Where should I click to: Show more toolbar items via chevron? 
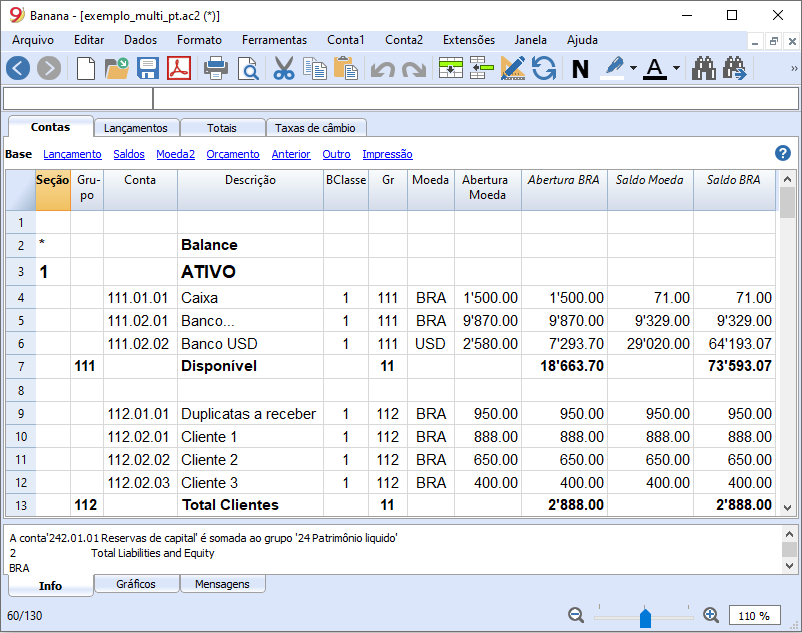[x=794, y=68]
